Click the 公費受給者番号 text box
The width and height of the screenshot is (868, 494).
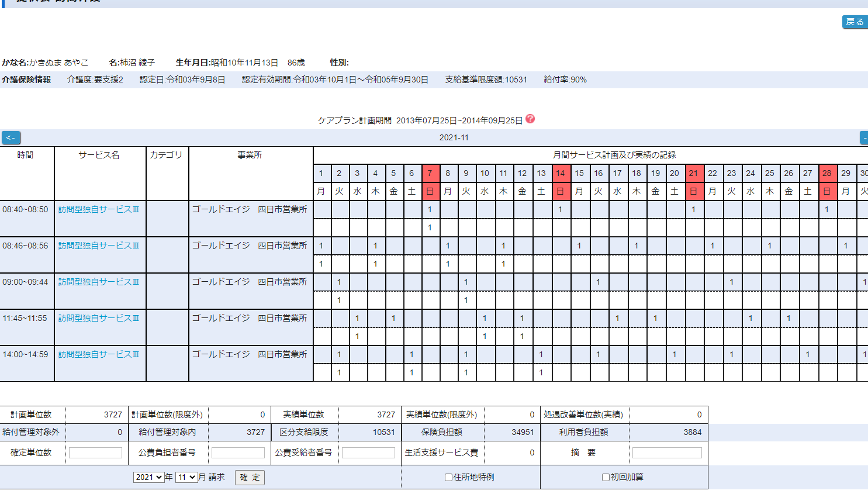pyautogui.click(x=368, y=452)
